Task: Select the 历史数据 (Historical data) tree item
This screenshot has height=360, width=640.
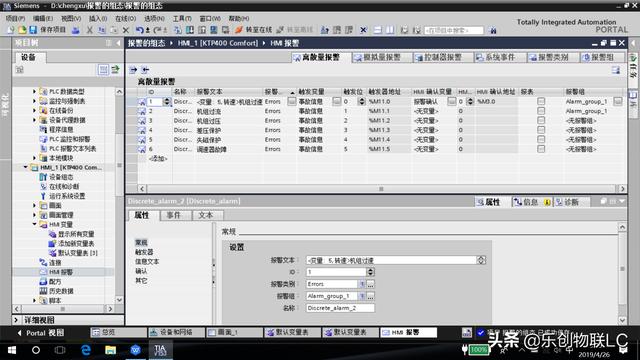Action: [x=61, y=291]
